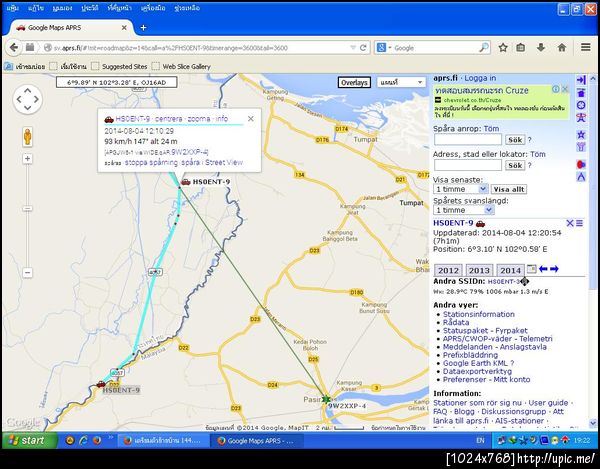Image resolution: width=600 pixels, height=469 pixels.
Task: Reload the page with the refresh icon
Action: (x=363, y=48)
